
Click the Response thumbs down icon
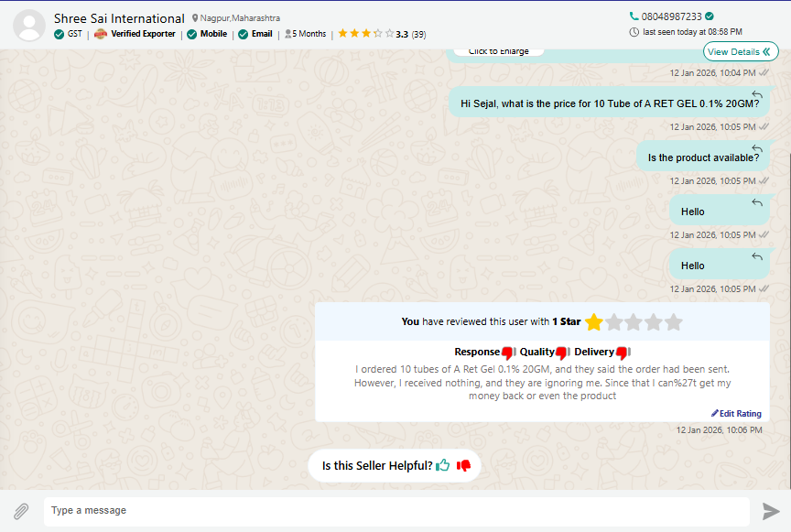(x=507, y=353)
